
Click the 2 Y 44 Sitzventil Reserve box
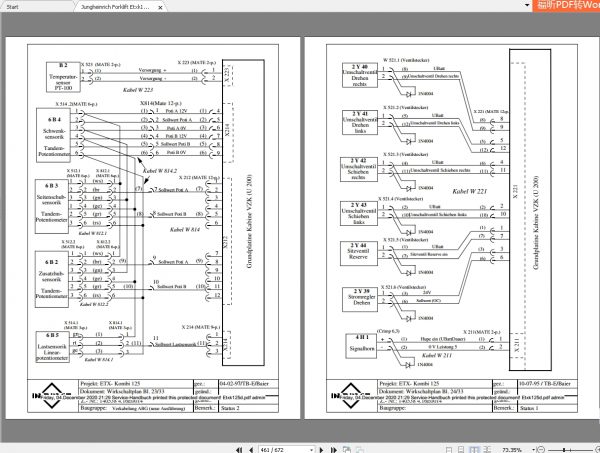[359, 253]
